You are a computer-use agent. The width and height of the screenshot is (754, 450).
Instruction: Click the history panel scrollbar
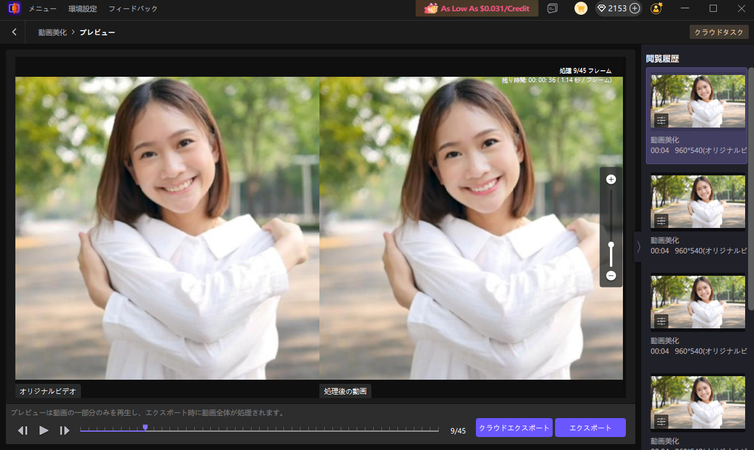(x=751, y=188)
